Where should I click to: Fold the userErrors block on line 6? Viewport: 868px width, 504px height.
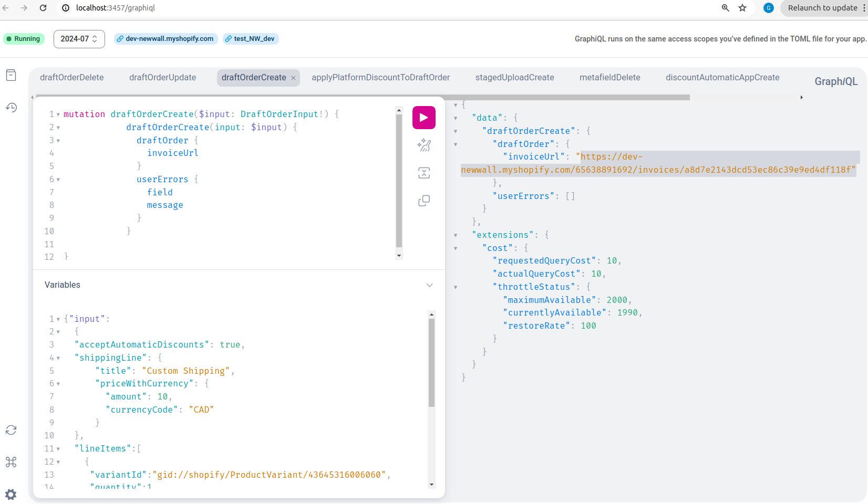(58, 180)
